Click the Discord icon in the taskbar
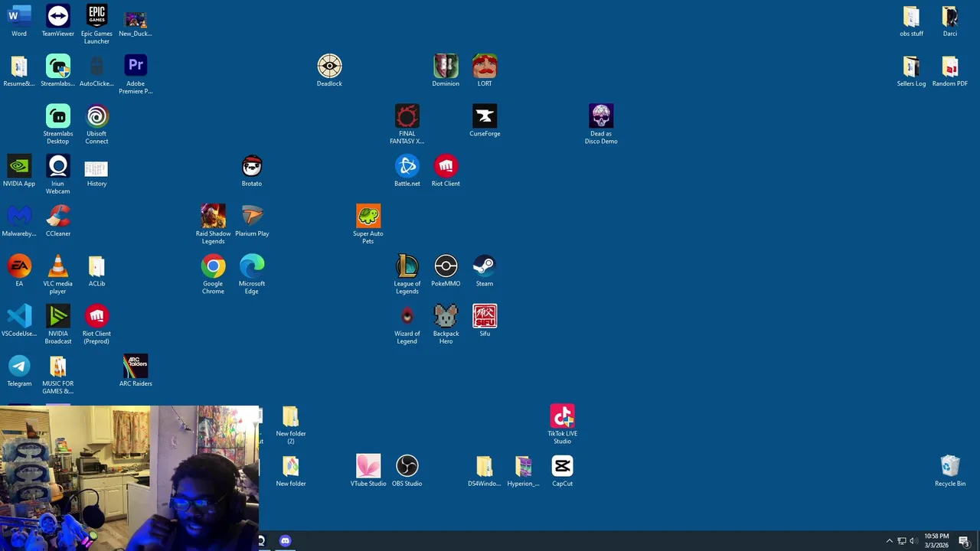Viewport: 980px width, 551px height. pos(285,540)
